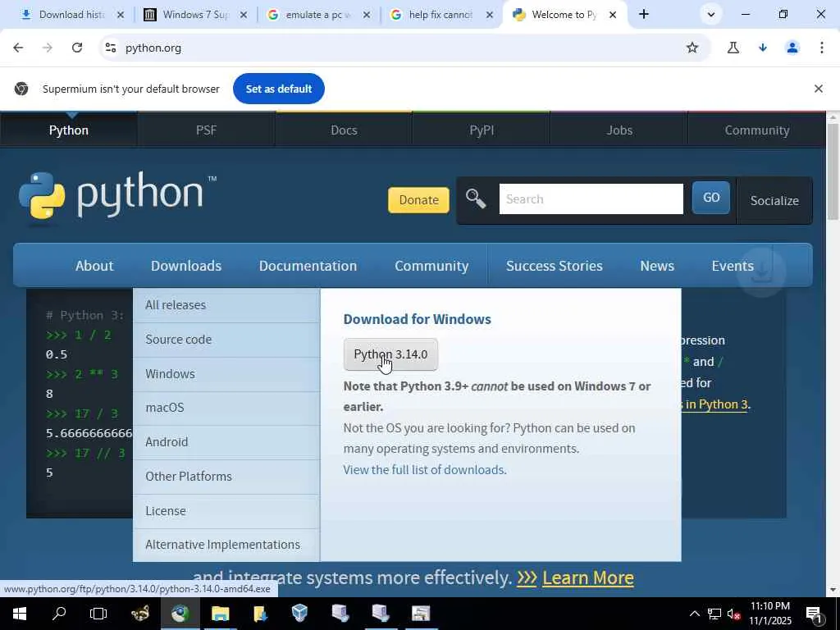Download Python 3.14.0 button
Viewport: 840px width, 630px height.
click(390, 354)
